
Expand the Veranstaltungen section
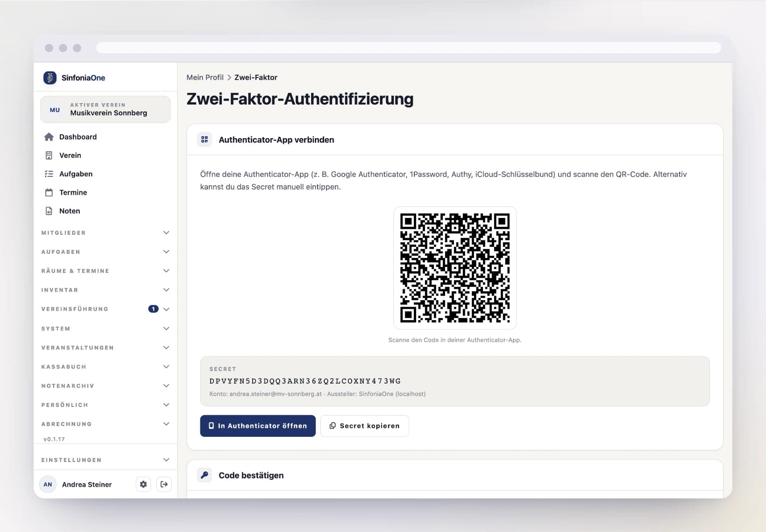[106, 348]
